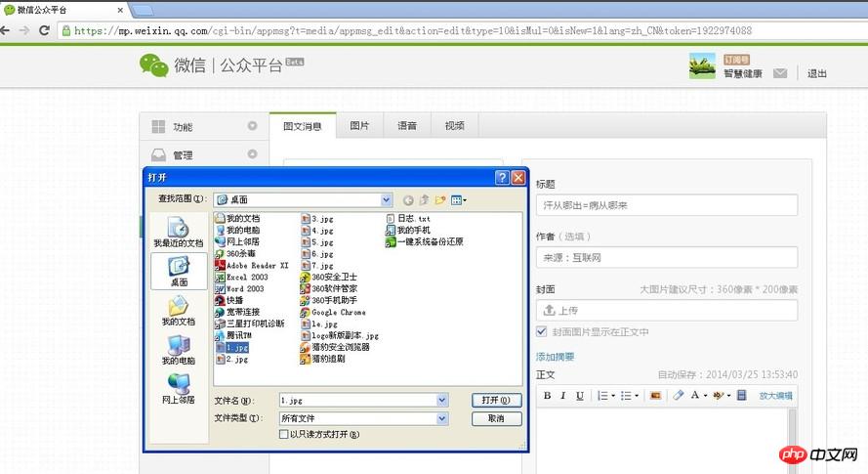The width and height of the screenshot is (868, 474).
Task: Toggle bold in the article editor
Action: tap(547, 395)
